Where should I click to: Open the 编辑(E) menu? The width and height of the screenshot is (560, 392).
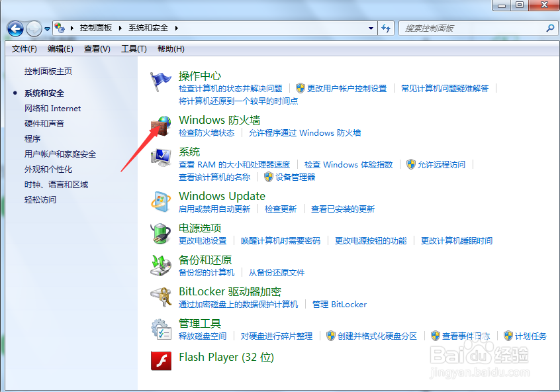click(x=60, y=49)
